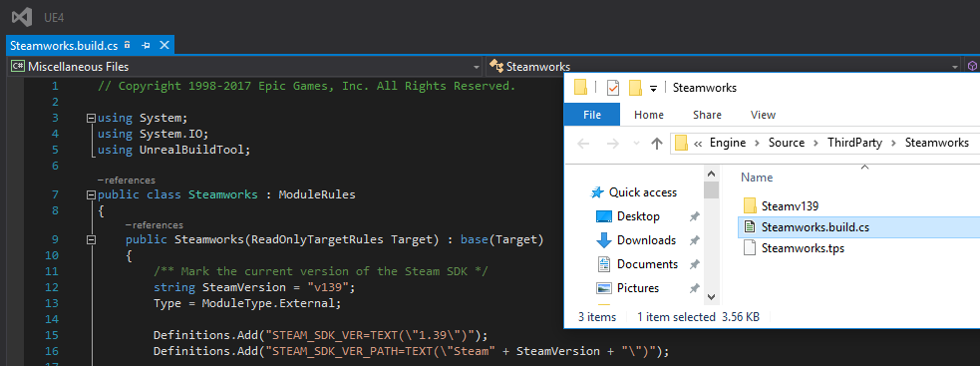
Task: Open the Quick Access Toolbar customize dropdown
Action: point(653,88)
